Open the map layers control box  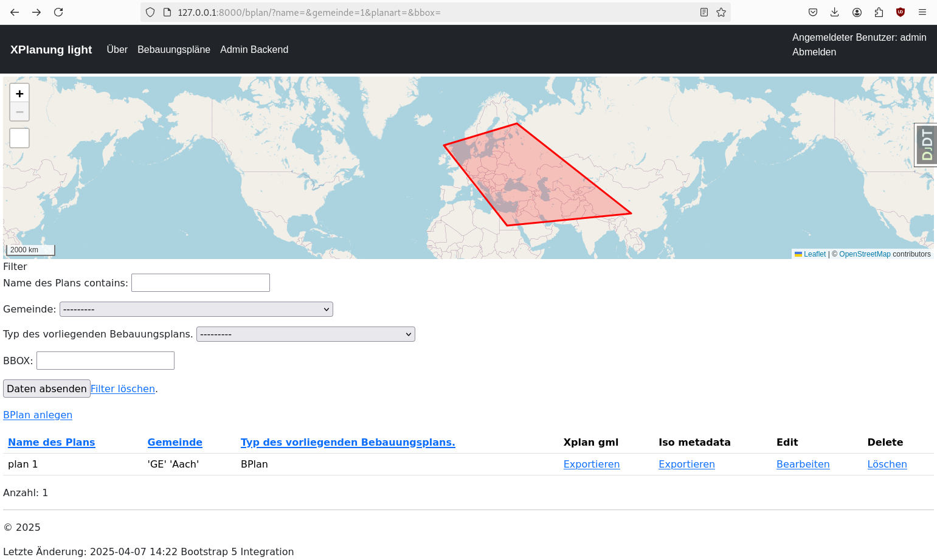tap(19, 138)
